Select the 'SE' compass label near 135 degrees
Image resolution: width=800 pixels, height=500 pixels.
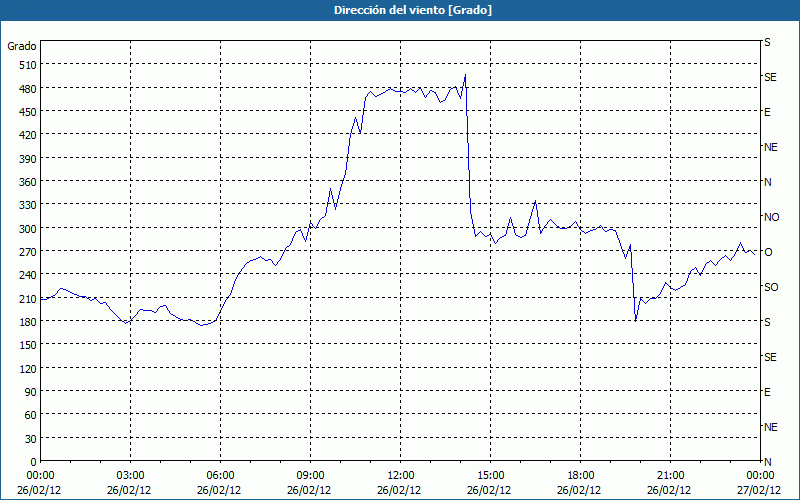(770, 357)
